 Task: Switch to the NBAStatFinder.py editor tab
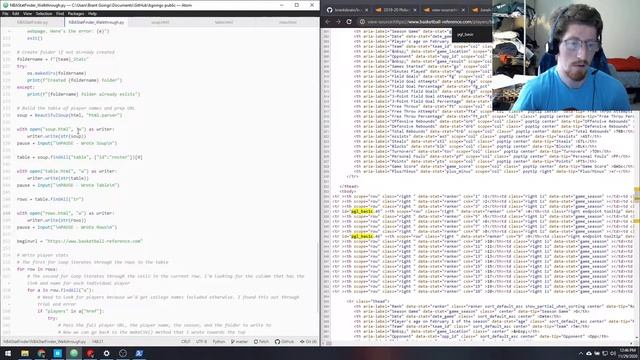click(x=33, y=22)
